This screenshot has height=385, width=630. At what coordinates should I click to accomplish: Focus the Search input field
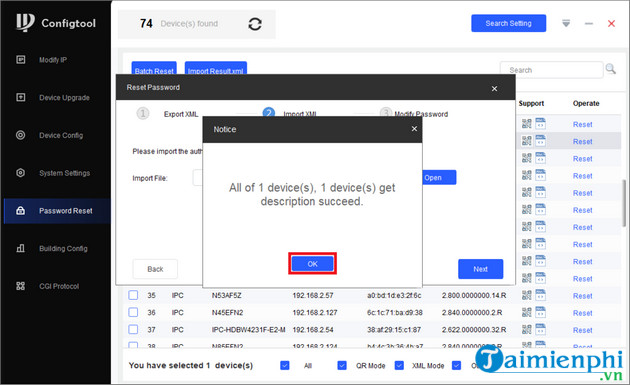(x=552, y=70)
